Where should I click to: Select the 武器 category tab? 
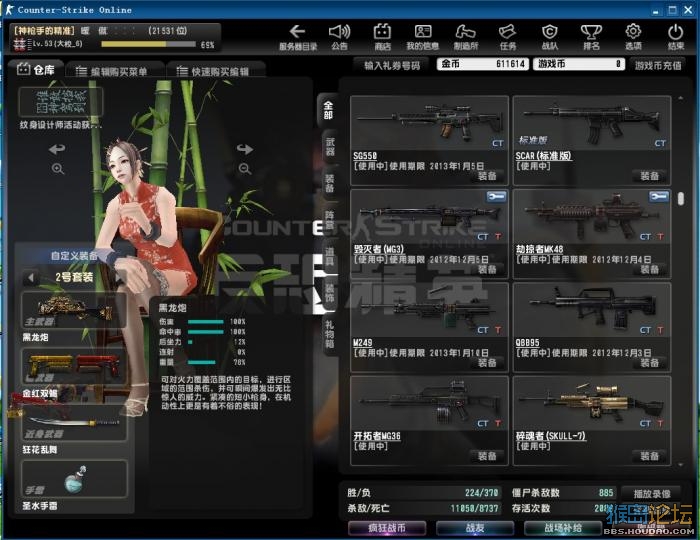pos(329,146)
